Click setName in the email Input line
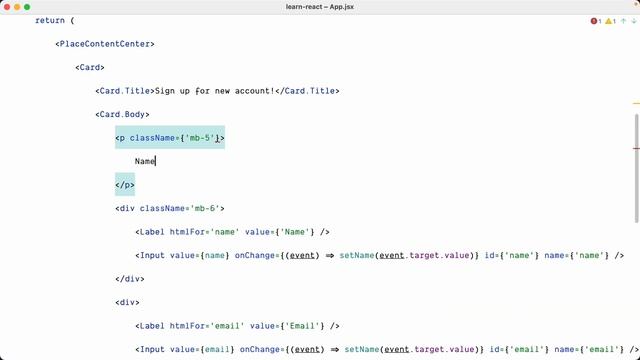Image resolution: width=640 pixels, height=360 pixels. tap(362, 349)
